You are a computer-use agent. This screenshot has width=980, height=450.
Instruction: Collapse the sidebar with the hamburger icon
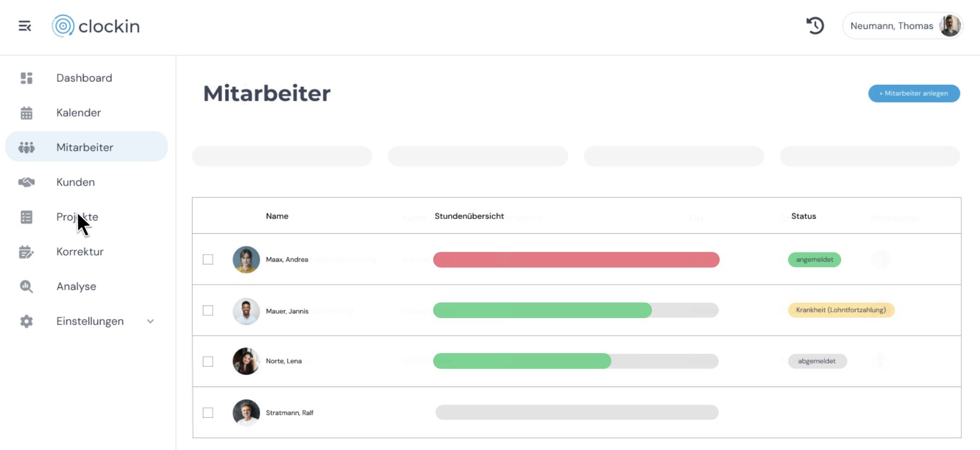click(x=25, y=26)
